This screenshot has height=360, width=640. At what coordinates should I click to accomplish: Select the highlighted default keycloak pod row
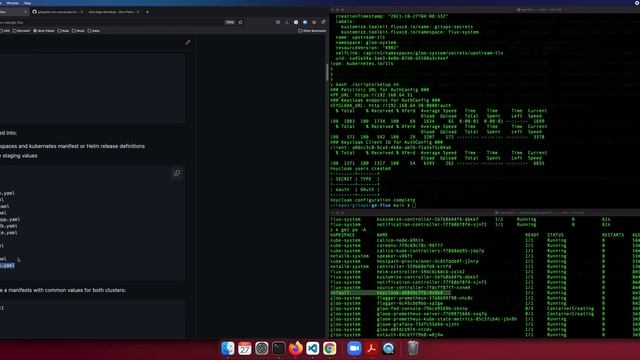[390, 293]
